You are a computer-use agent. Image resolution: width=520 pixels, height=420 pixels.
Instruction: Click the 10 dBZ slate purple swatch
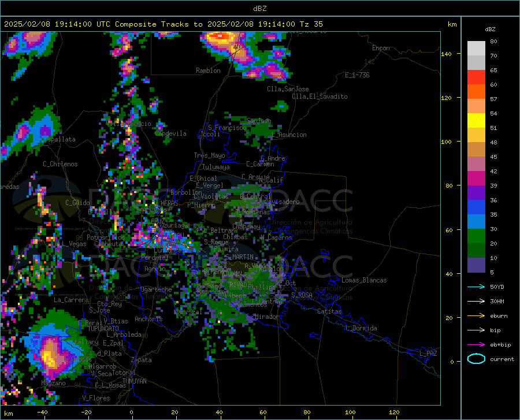[476, 265]
